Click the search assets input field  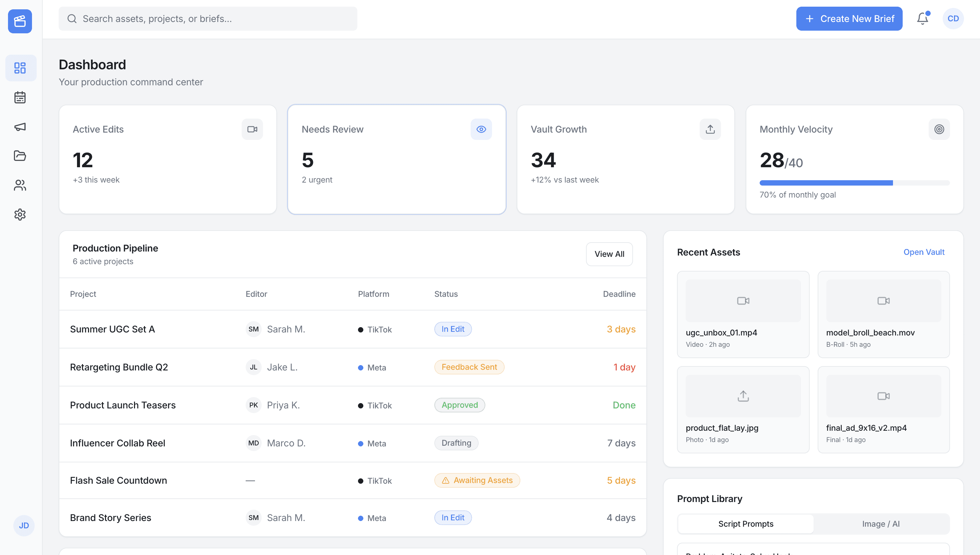(x=208, y=19)
